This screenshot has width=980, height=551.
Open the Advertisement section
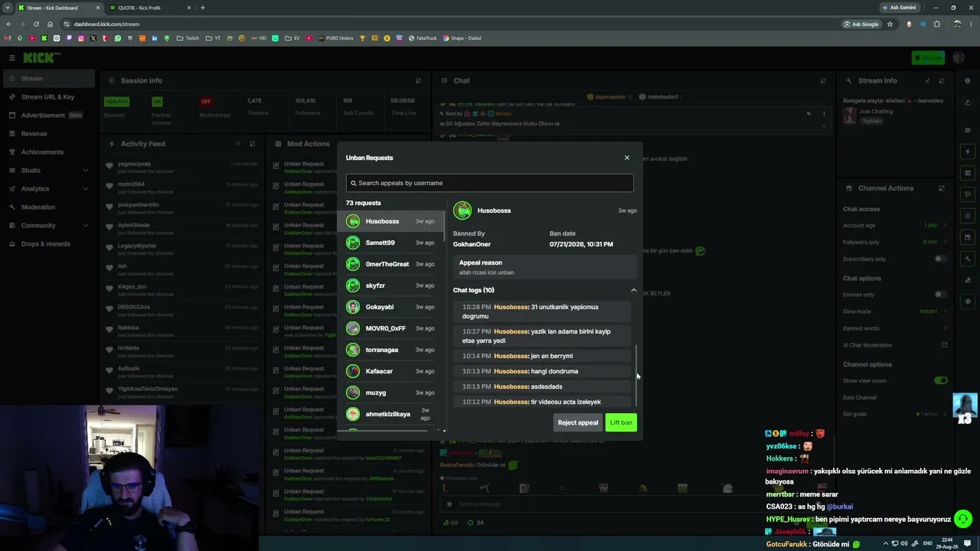tap(47, 116)
